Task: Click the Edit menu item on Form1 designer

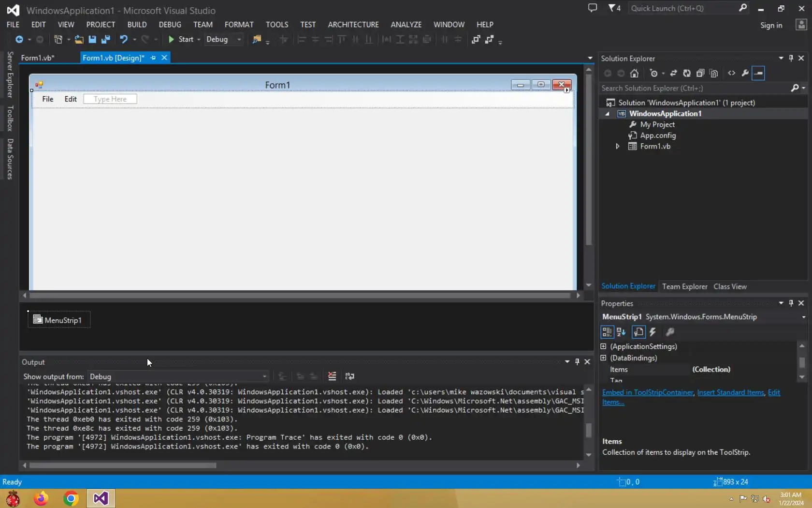Action: point(71,99)
